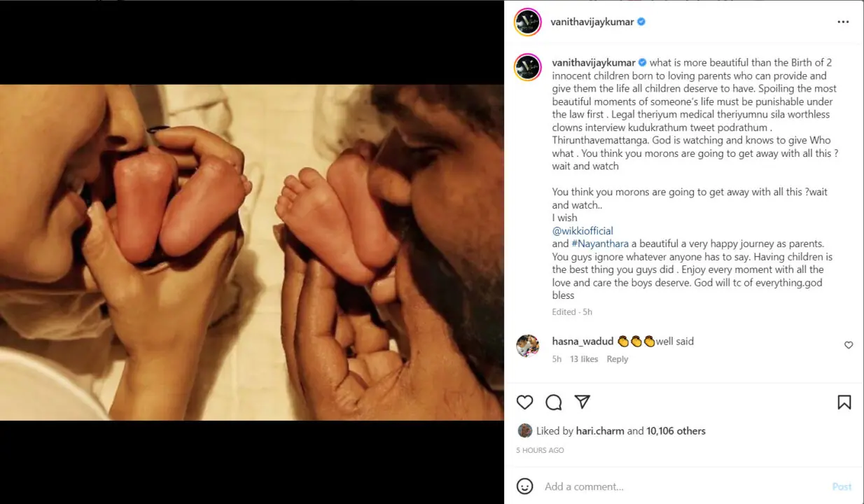This screenshot has height=504, width=864.
Task: Click the 13 likes under hasna_wadud's comment
Action: (x=584, y=359)
